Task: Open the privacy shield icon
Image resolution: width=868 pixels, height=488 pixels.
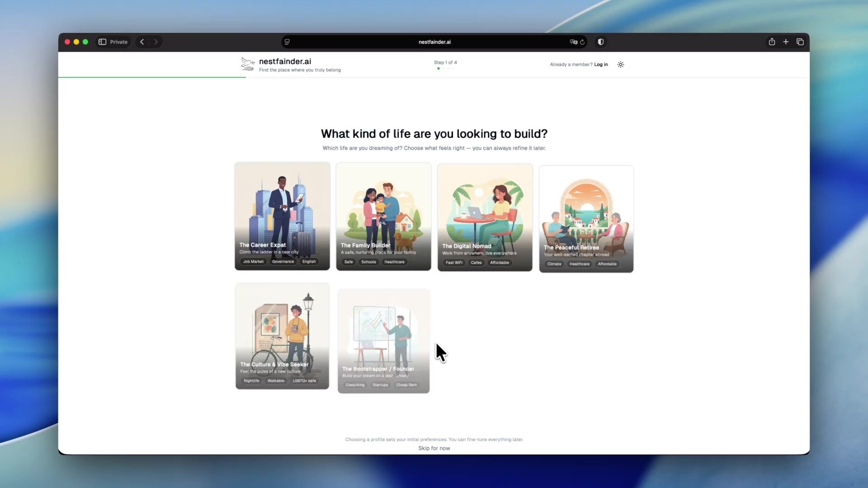Action: (x=600, y=42)
